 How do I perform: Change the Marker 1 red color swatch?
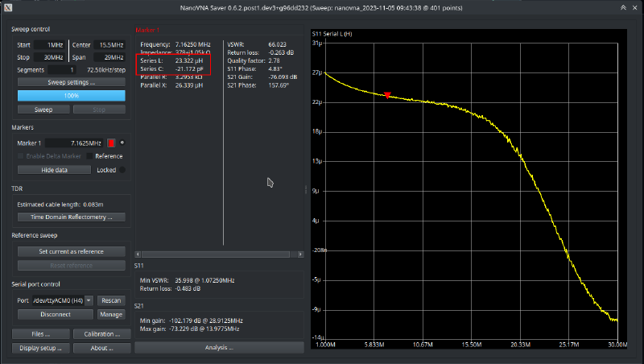click(110, 143)
